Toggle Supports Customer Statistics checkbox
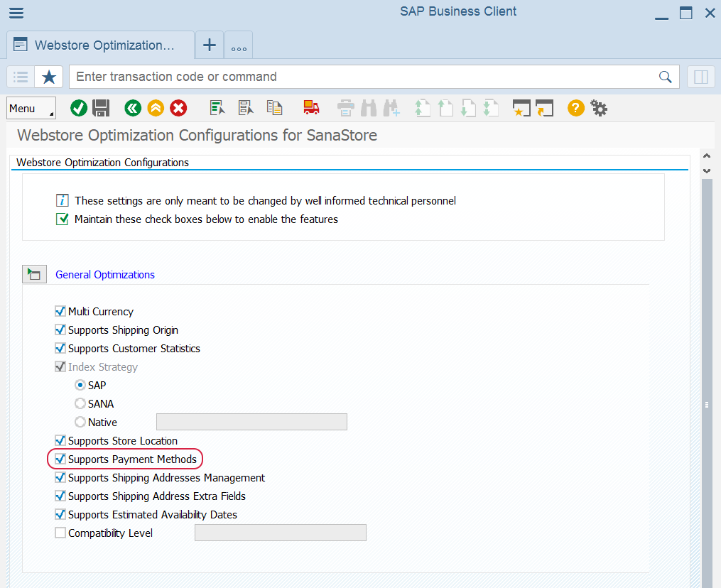 coord(60,348)
